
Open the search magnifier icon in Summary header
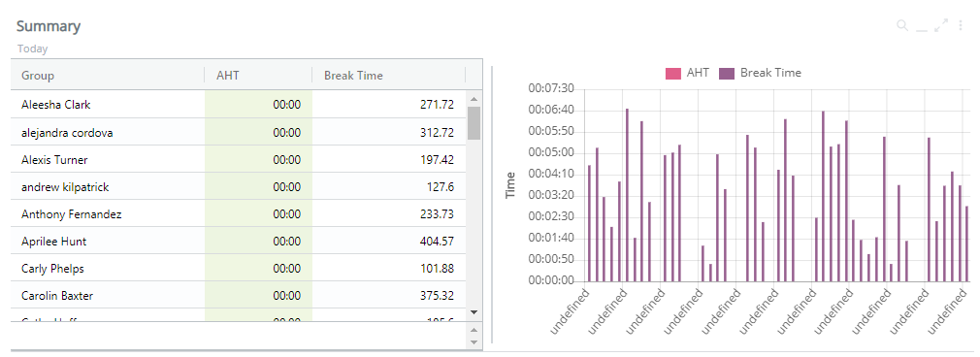(901, 25)
